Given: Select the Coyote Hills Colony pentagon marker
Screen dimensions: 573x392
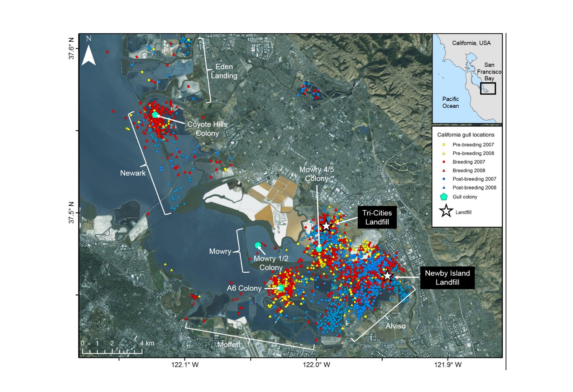Looking at the screenshot, I should [155, 115].
